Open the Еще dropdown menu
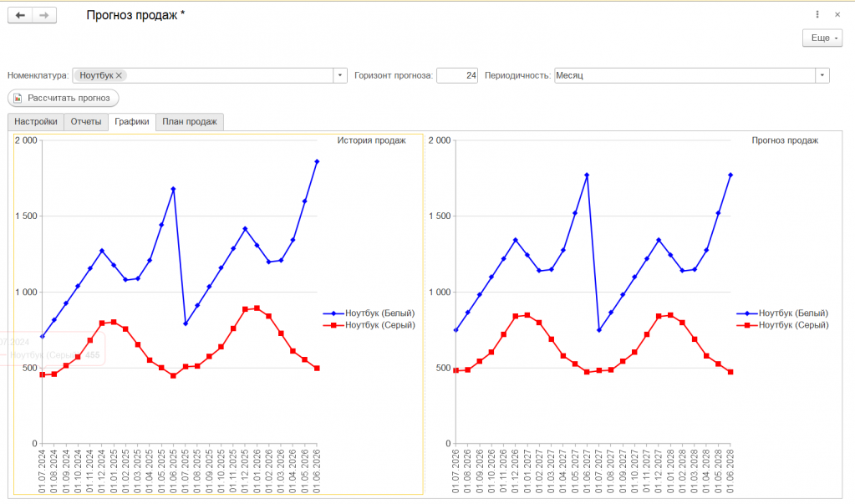 [822, 38]
